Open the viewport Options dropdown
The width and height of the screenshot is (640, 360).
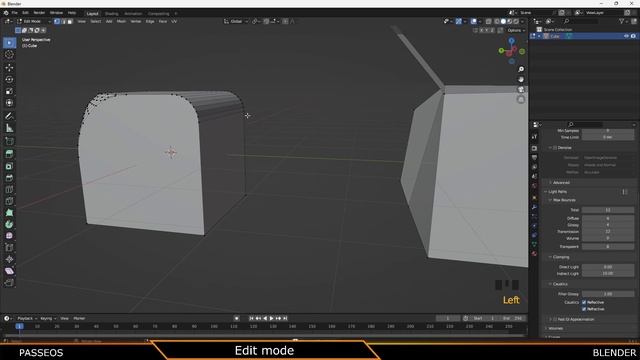pyautogui.click(x=516, y=30)
